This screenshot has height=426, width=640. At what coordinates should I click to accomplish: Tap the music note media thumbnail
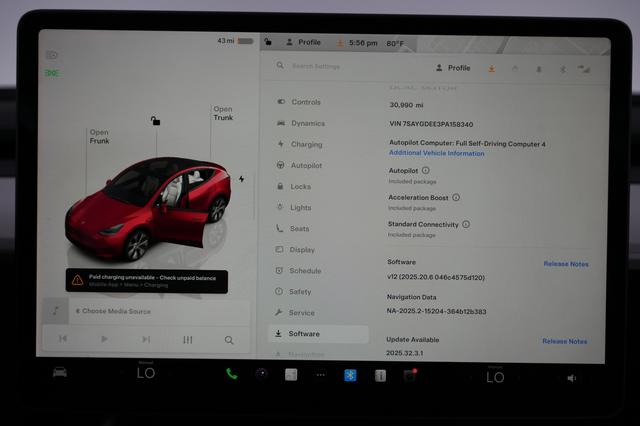tap(56, 311)
